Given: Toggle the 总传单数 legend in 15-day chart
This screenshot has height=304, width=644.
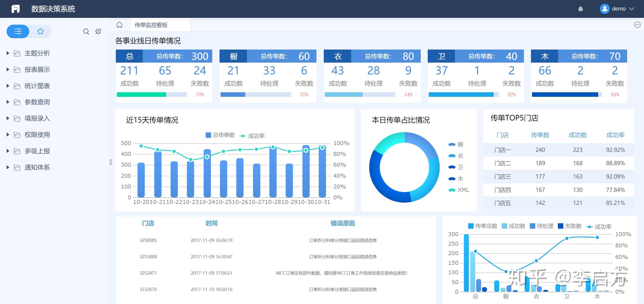Looking at the screenshot, I should (220, 135).
